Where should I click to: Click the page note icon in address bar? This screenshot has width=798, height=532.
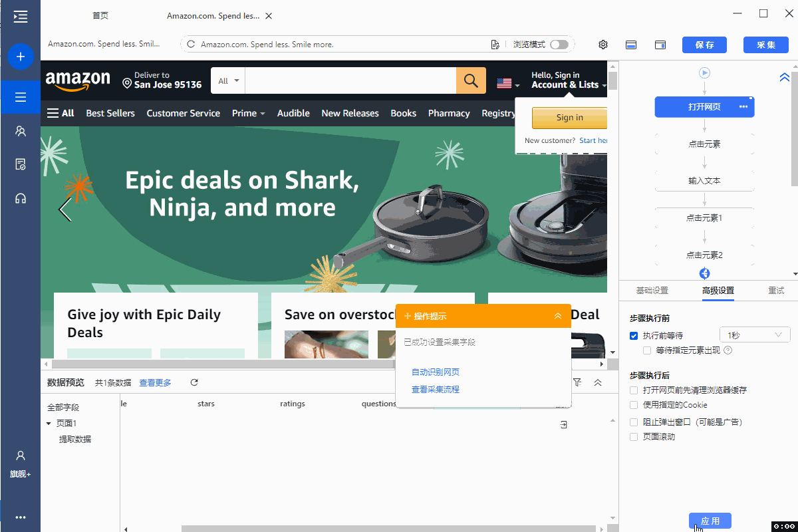tap(495, 45)
